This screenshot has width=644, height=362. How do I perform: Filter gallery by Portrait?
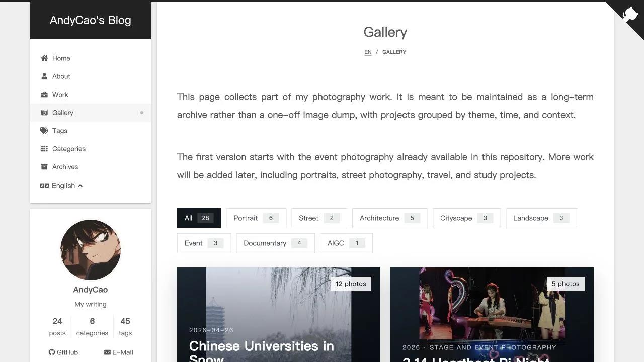[256, 218]
